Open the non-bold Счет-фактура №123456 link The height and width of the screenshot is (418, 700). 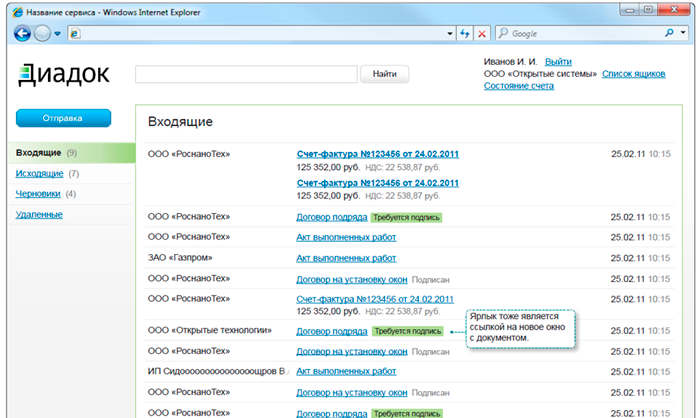click(x=375, y=299)
